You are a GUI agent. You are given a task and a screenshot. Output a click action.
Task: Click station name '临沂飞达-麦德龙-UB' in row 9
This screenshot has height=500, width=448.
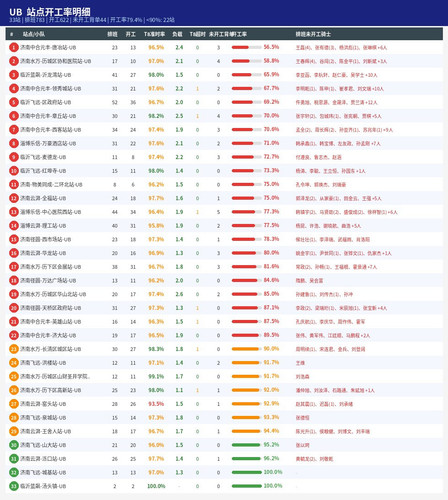pos(43,157)
